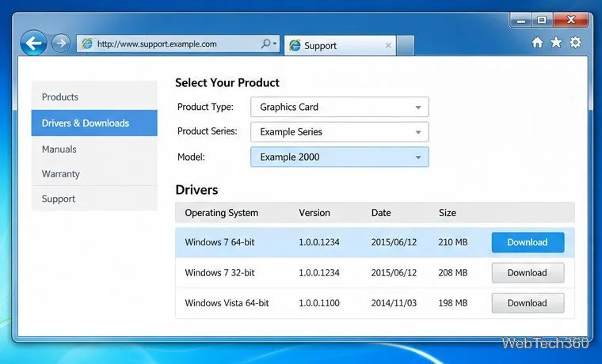Viewport: 602px width, 364px height.
Task: Open the Products sidebar item
Action: click(94, 97)
